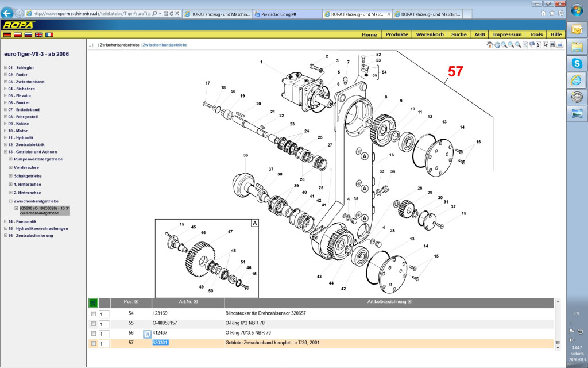The image size is (588, 368).
Task: Expand 11 - Hydraulik tree node
Action: pos(6,138)
